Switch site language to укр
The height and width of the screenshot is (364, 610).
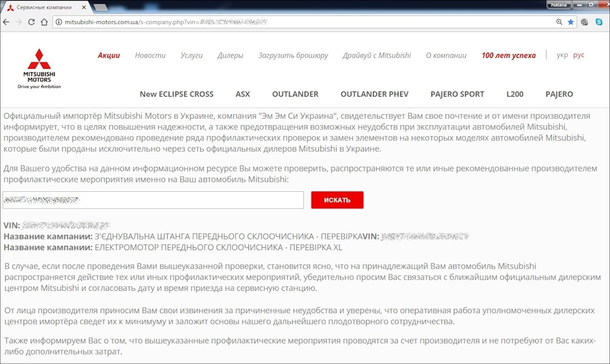562,55
